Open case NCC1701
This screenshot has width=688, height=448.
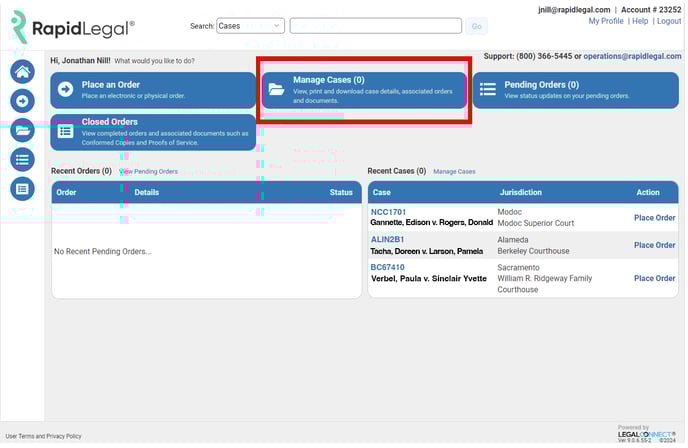pyautogui.click(x=388, y=212)
